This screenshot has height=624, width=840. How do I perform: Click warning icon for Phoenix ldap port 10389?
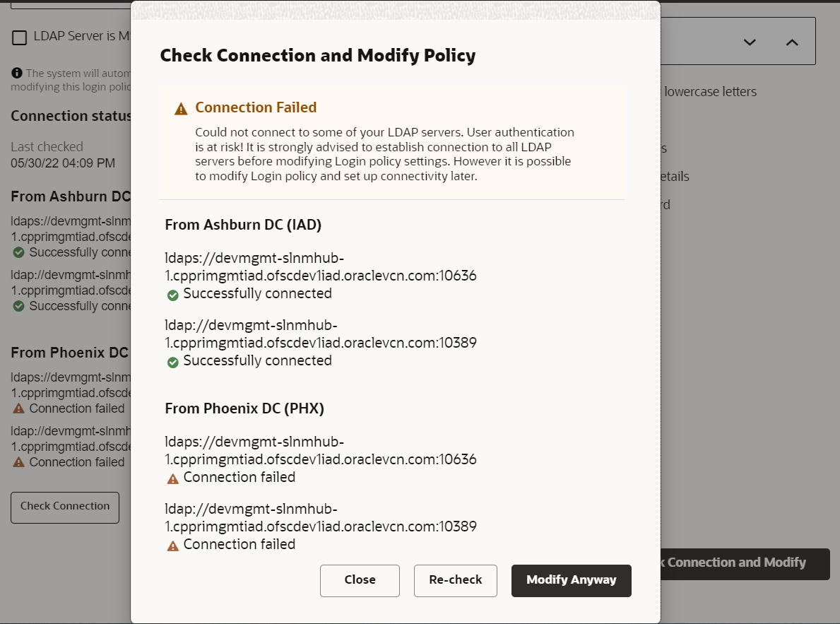coord(173,546)
